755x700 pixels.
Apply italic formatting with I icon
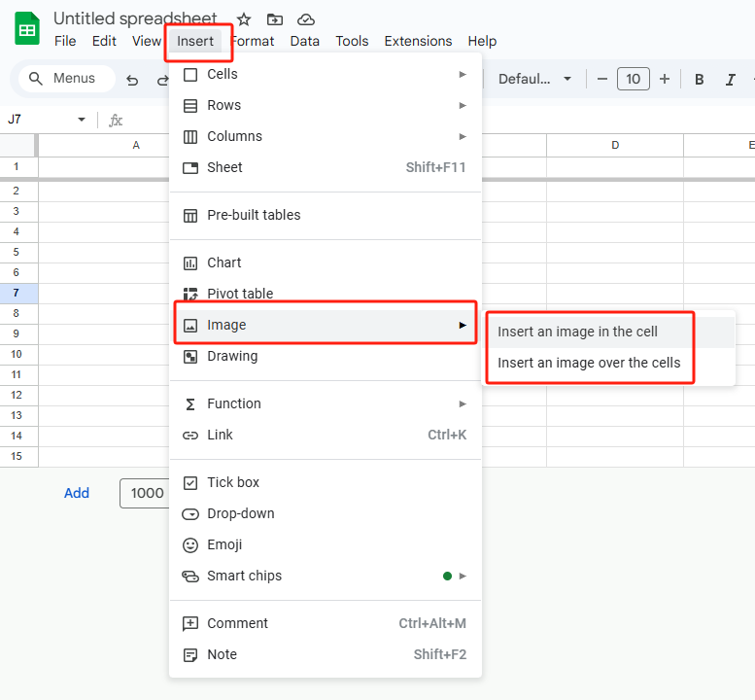730,80
